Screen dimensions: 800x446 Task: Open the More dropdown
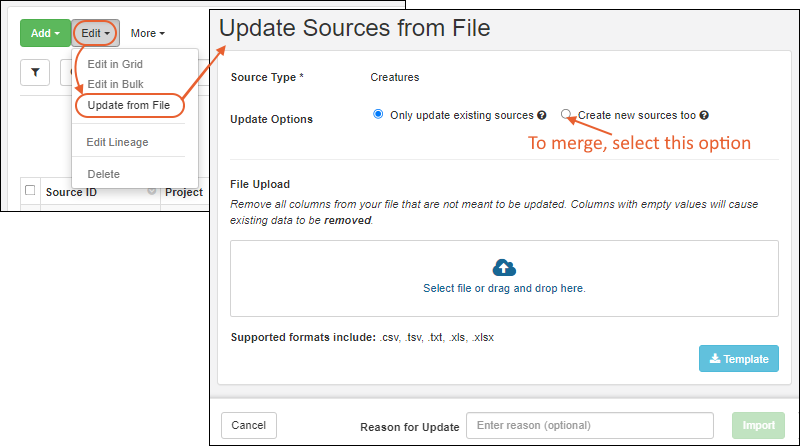(x=148, y=33)
